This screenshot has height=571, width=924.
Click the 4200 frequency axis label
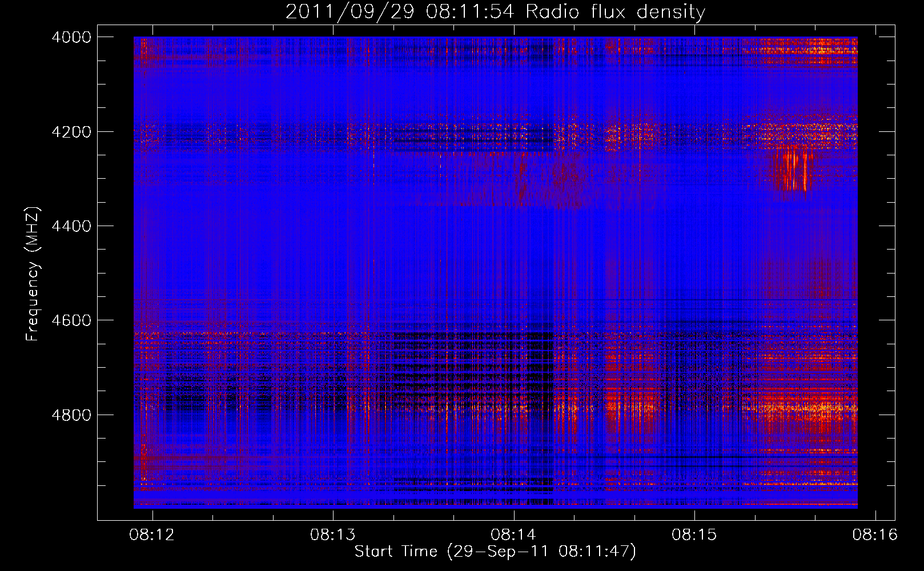71,131
